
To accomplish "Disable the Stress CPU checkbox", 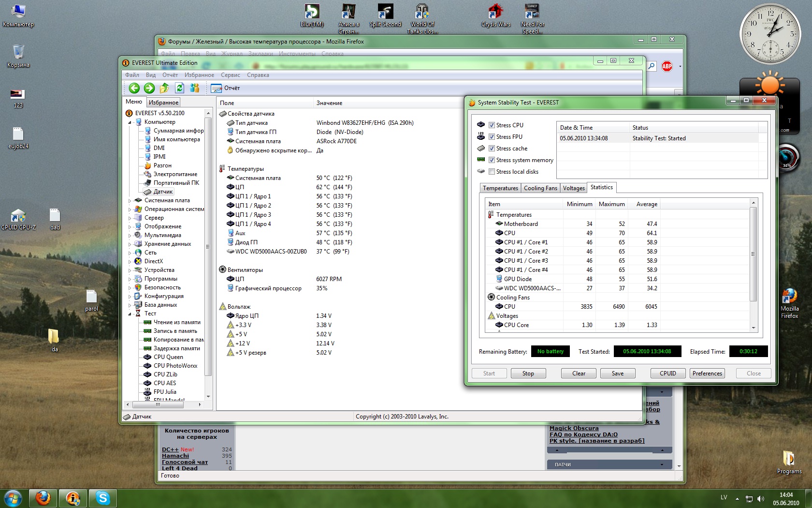I will click(492, 125).
